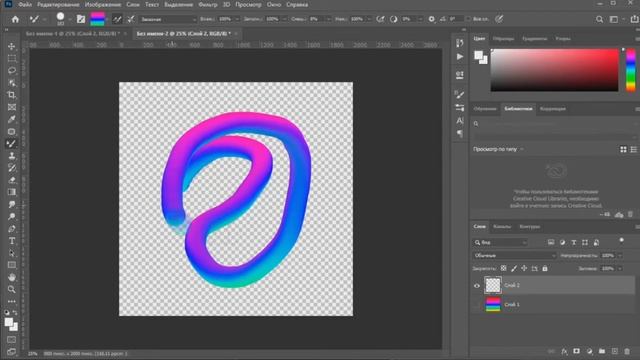Show layer Слой 1 visibility box
This screenshot has height=360, width=640.
(477, 304)
